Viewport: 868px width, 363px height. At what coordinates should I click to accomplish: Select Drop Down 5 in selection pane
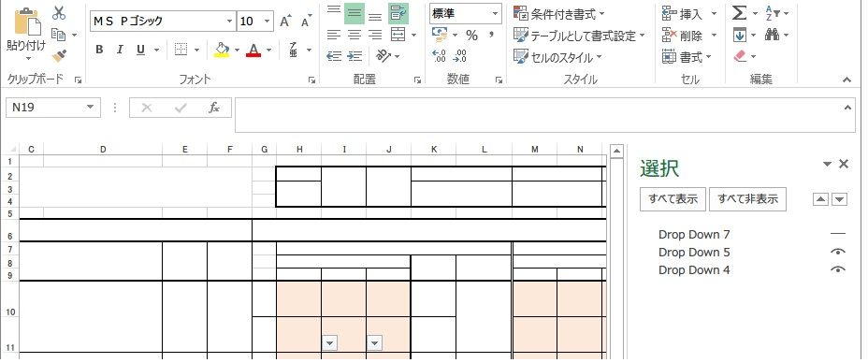[x=694, y=253]
